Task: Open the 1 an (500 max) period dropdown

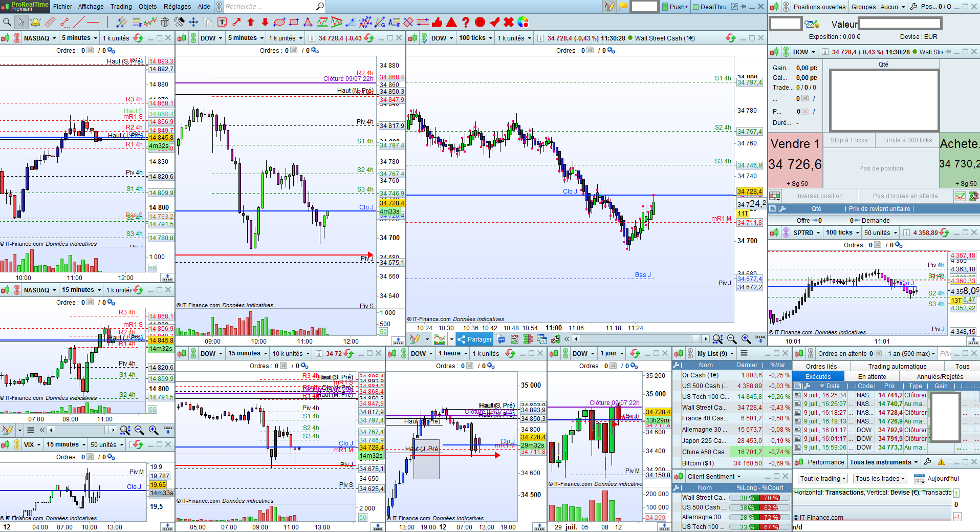Action: coord(911,353)
